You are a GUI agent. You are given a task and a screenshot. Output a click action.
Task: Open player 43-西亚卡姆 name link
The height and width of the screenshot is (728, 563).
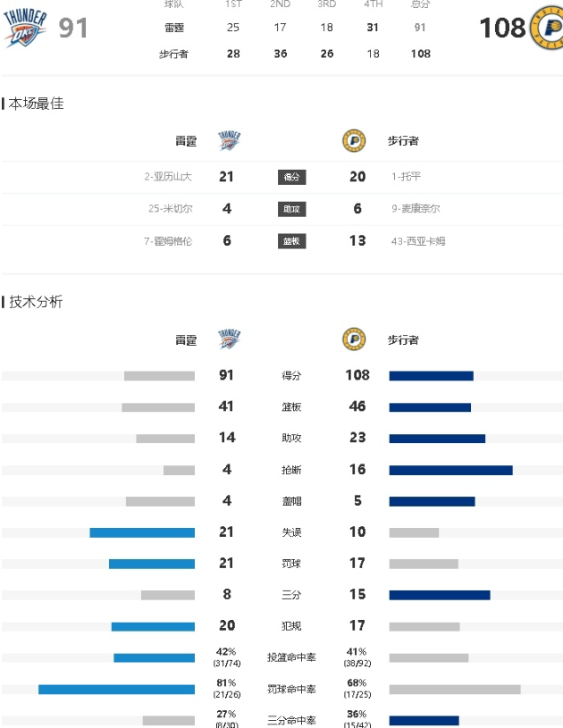[x=418, y=241]
